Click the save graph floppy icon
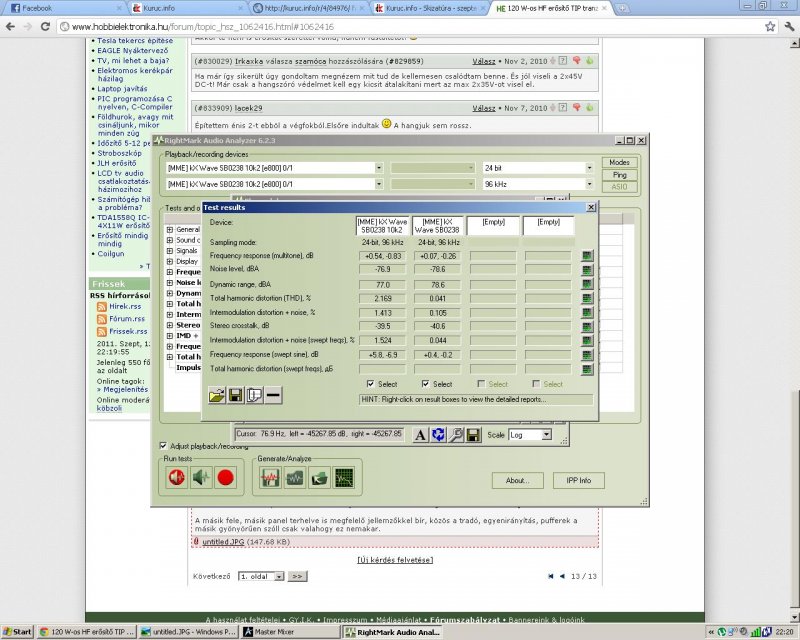The height and width of the screenshot is (640, 800). [473, 435]
